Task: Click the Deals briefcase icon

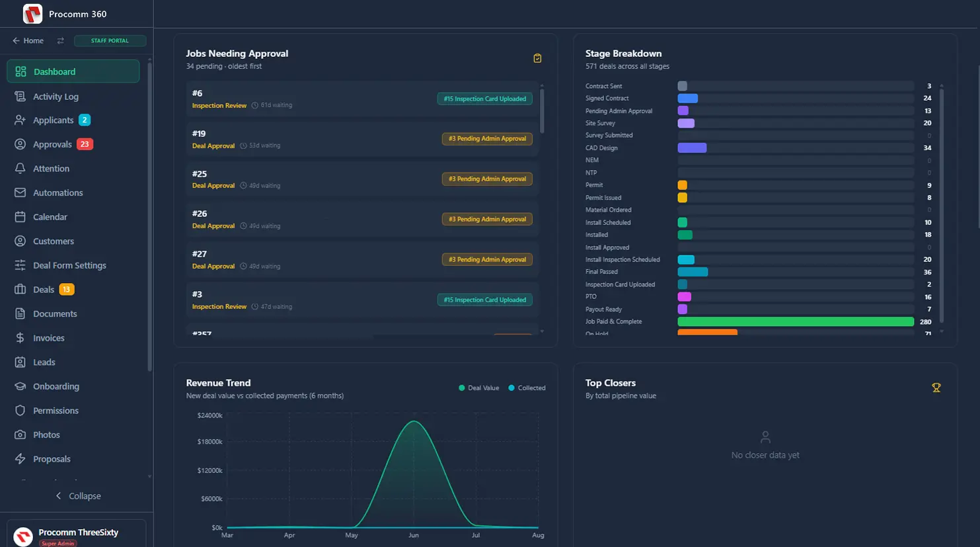Action: click(x=20, y=290)
